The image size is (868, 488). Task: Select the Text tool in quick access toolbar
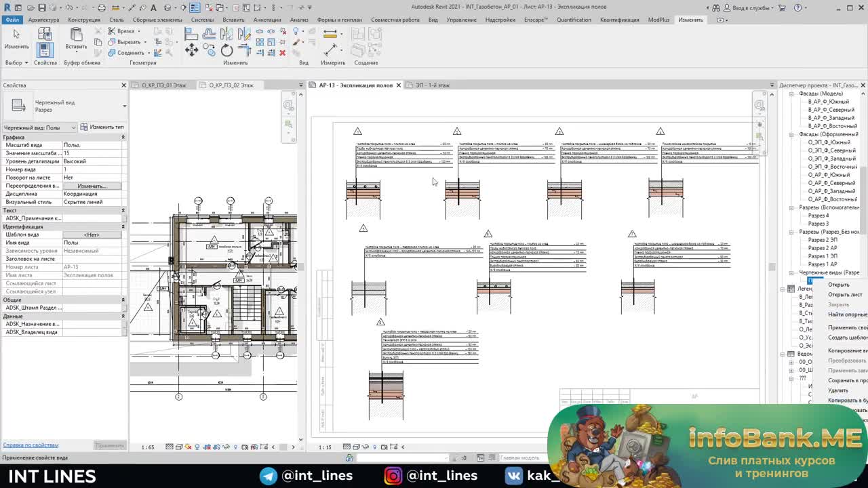pyautogui.click(x=154, y=7)
